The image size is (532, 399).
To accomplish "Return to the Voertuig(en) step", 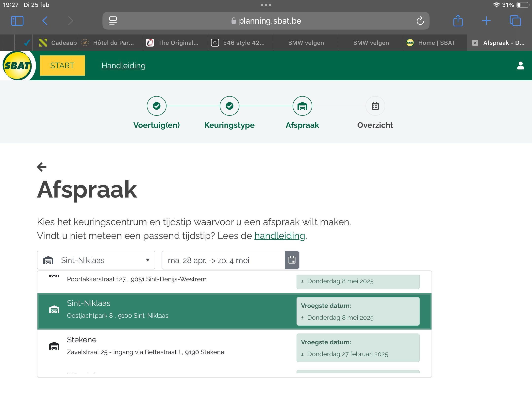I will [x=157, y=106].
